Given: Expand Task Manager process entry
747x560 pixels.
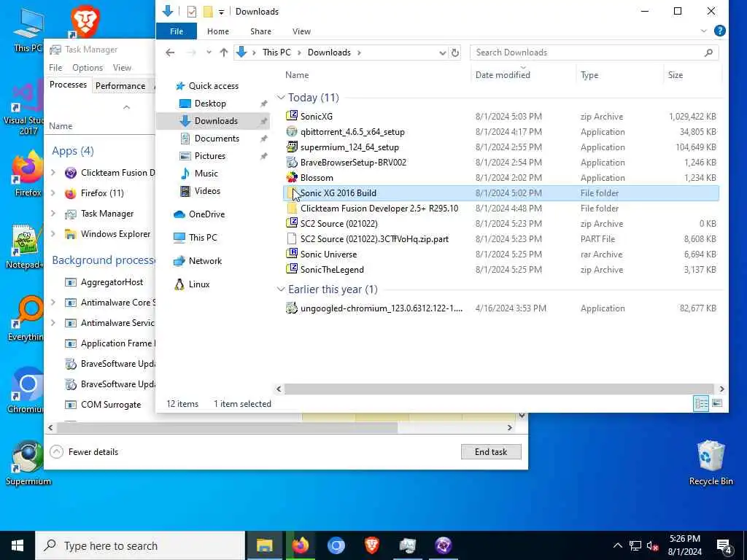Looking at the screenshot, I should [53, 214].
